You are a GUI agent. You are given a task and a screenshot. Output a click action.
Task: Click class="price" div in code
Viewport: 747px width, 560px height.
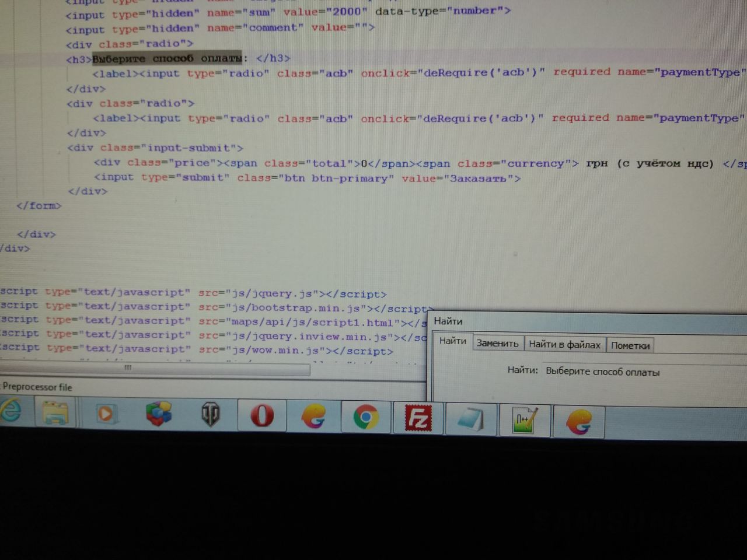[172, 163]
